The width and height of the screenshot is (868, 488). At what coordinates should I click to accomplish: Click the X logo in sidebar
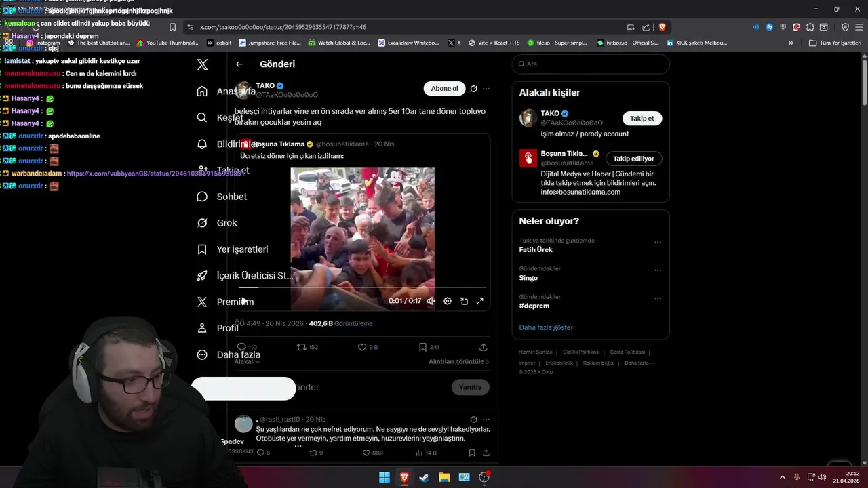click(x=202, y=65)
